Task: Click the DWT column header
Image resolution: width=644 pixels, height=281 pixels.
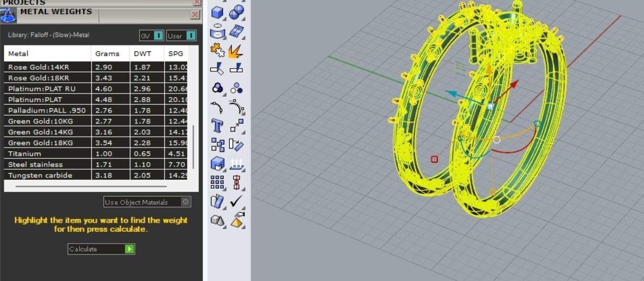Action: pyautogui.click(x=147, y=53)
